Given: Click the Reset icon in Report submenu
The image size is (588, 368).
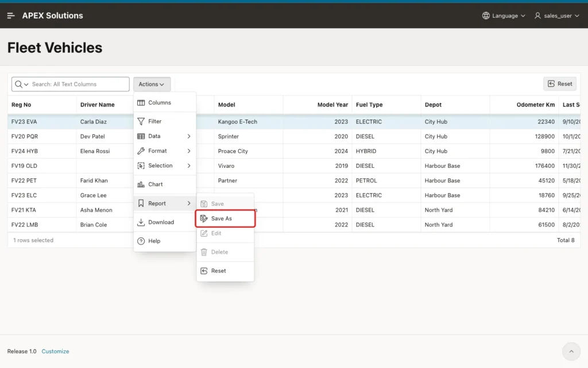Looking at the screenshot, I should click(x=204, y=271).
